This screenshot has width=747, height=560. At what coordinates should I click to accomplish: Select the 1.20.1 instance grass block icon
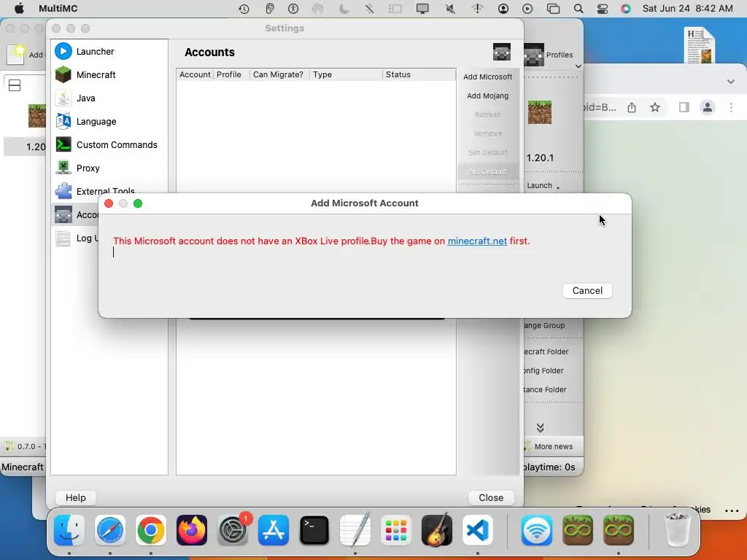(540, 112)
